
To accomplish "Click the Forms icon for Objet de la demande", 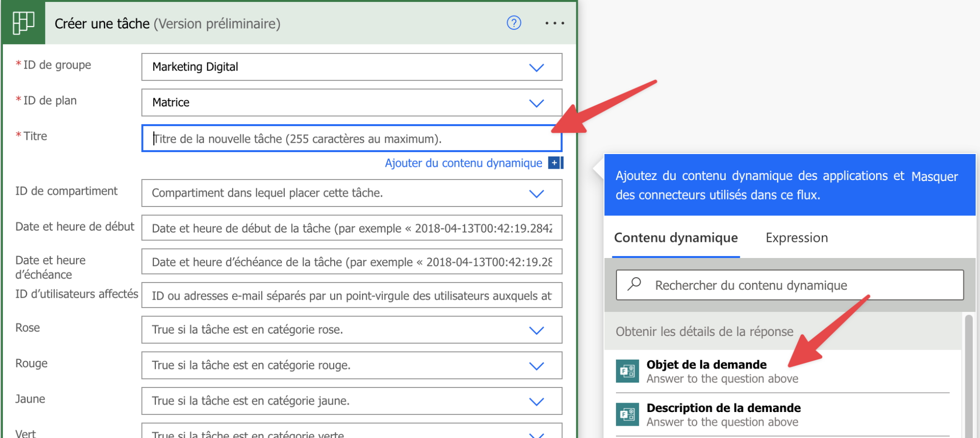I will point(627,371).
